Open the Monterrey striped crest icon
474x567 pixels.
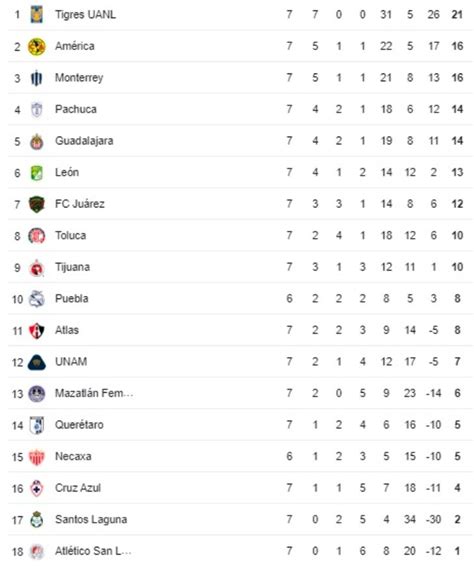pyautogui.click(x=37, y=78)
